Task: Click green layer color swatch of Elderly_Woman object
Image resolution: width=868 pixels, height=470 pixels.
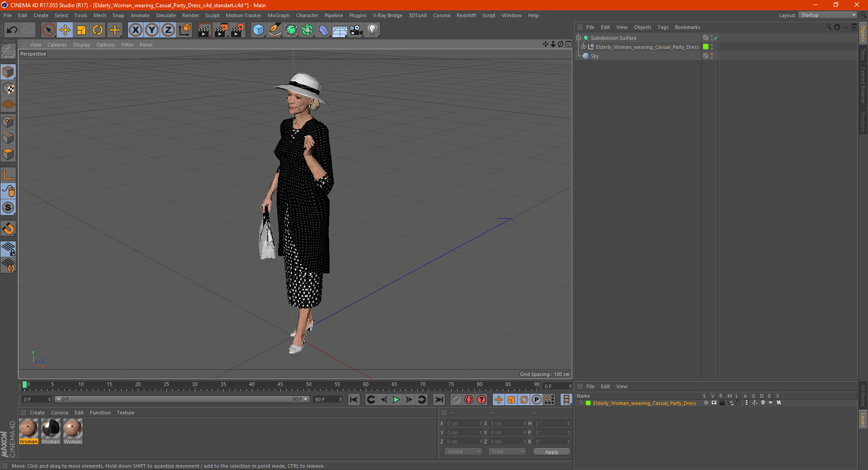Action: pyautogui.click(x=706, y=47)
